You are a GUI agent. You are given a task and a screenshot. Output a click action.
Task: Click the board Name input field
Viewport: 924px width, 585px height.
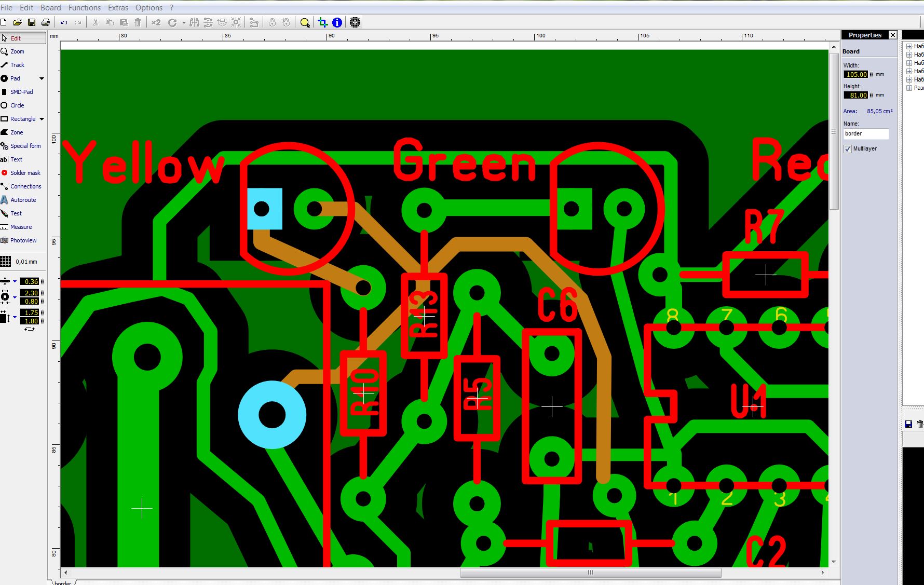pyautogui.click(x=866, y=134)
